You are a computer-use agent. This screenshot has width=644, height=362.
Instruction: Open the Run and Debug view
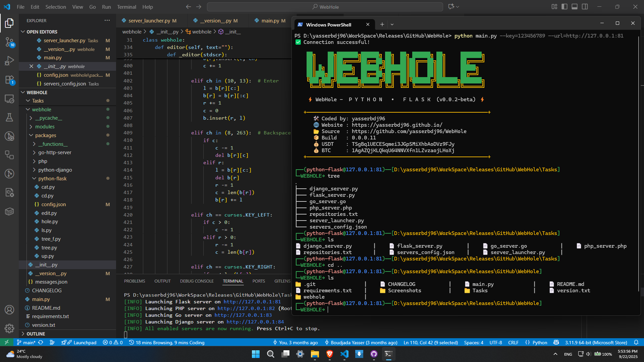[x=9, y=61]
